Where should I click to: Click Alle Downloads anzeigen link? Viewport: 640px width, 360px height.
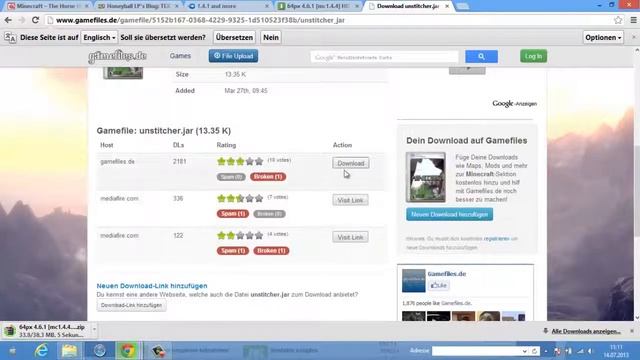585,331
